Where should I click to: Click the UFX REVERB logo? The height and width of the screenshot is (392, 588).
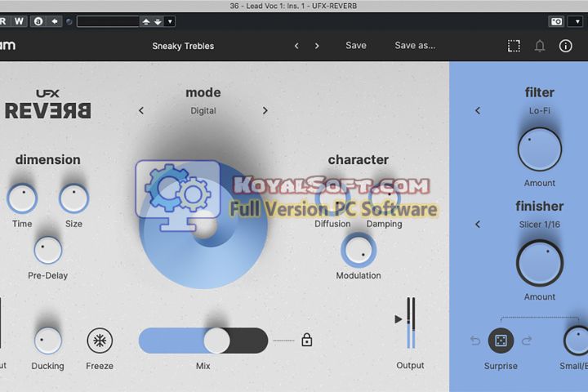pos(47,105)
